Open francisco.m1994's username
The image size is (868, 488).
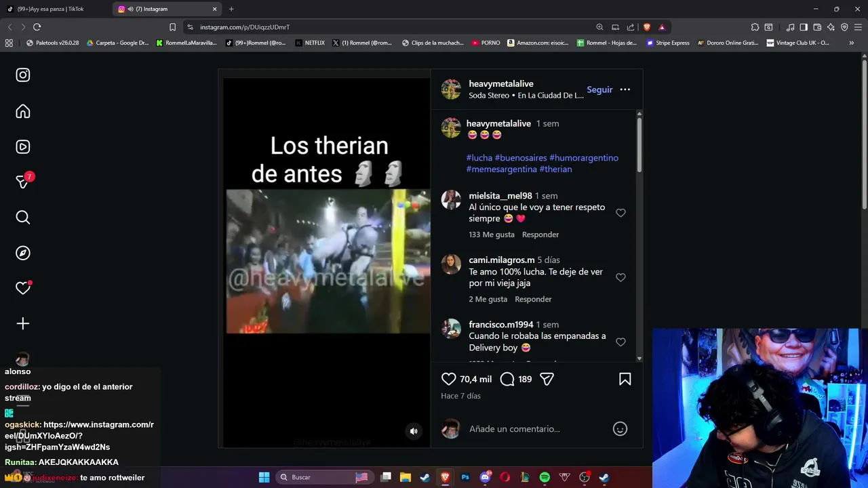(x=501, y=325)
